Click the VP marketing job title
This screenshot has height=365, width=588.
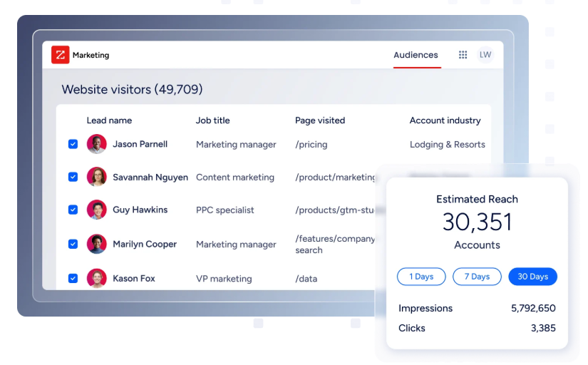click(x=224, y=279)
